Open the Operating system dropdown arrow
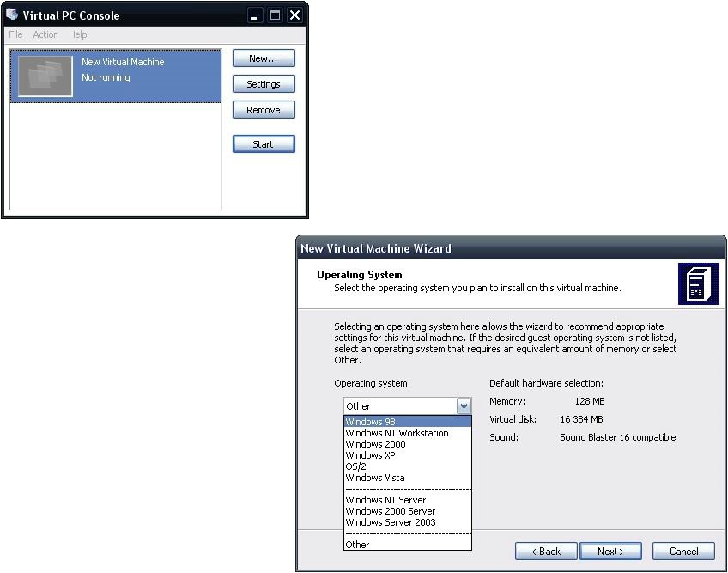 pyautogui.click(x=464, y=406)
